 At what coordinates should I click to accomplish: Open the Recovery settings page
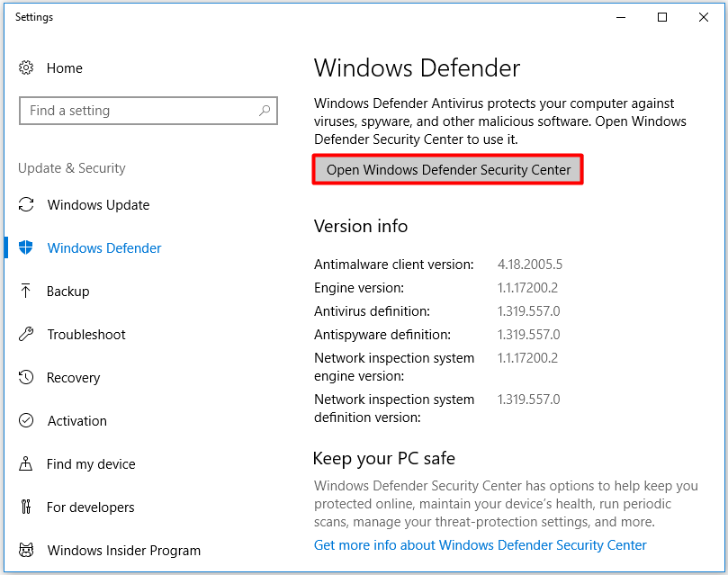click(x=74, y=378)
